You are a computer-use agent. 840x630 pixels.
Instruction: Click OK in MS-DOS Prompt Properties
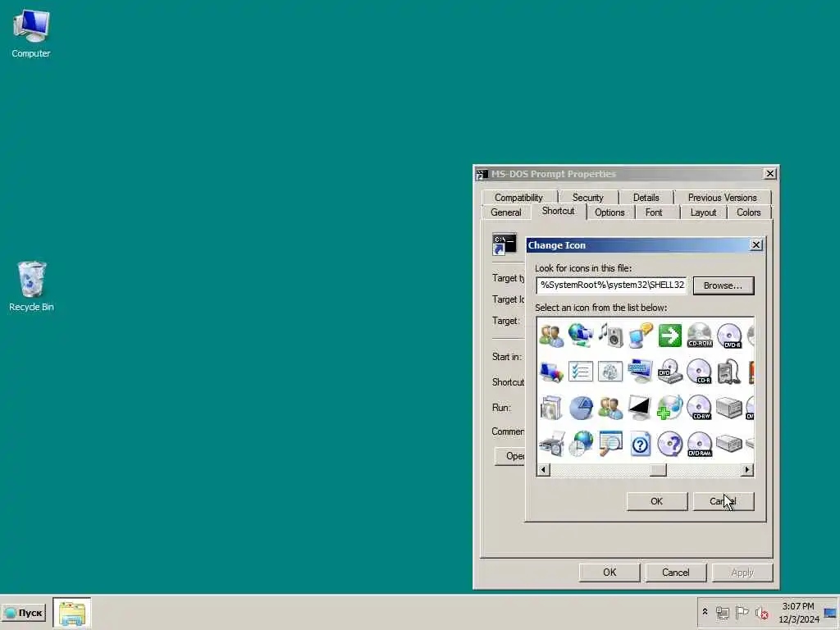click(609, 572)
